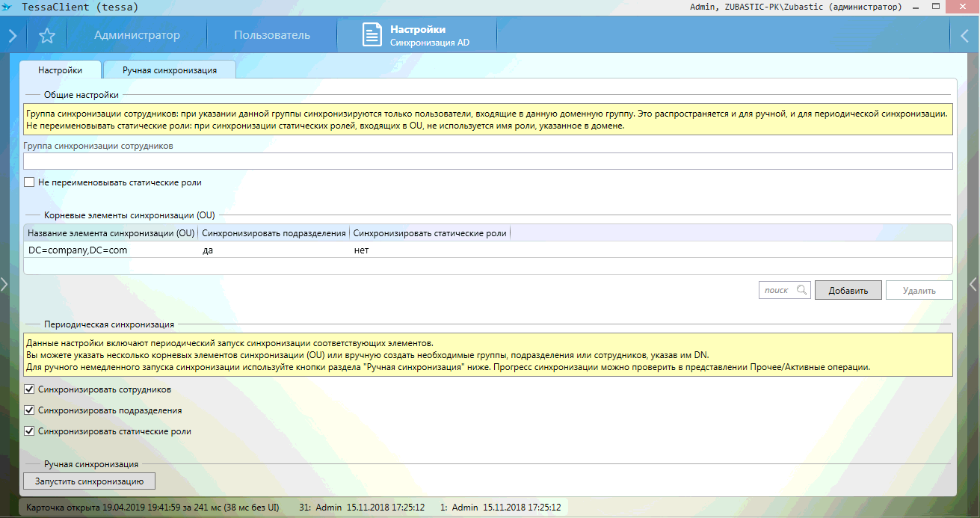Screen dimensions: 980x518
Task: Toggle 'Синхронизировать подразделения' checkbox
Action: click(29, 410)
